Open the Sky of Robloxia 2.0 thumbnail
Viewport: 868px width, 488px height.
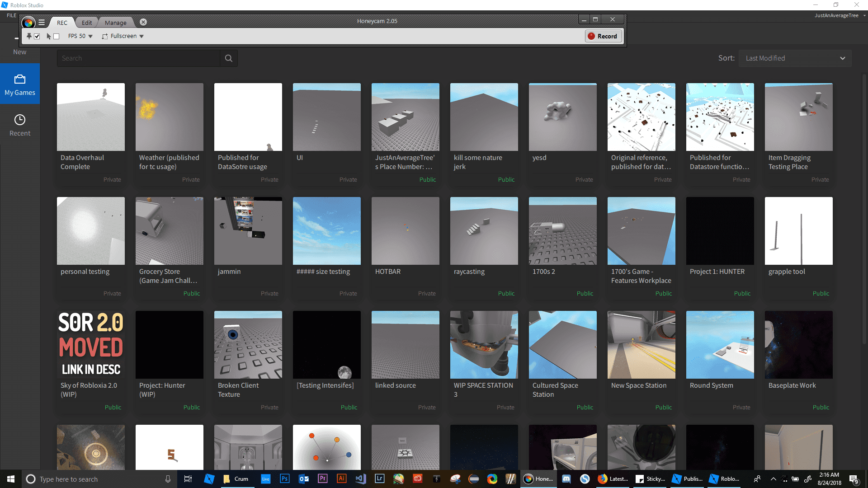point(91,345)
